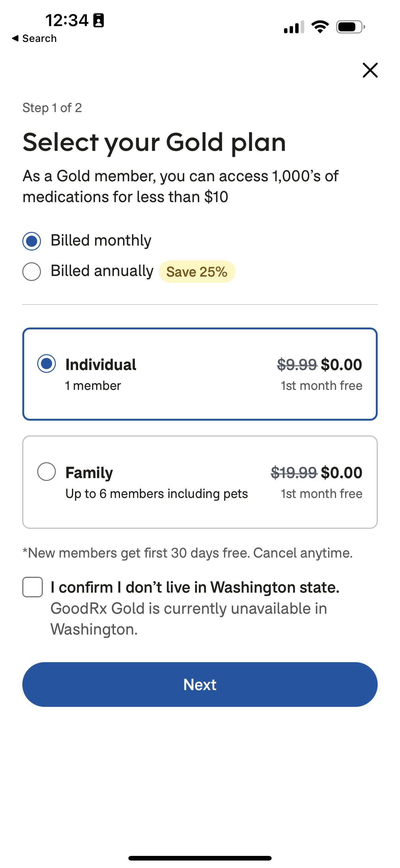Tap the Wi-Fi status icon

click(x=319, y=27)
